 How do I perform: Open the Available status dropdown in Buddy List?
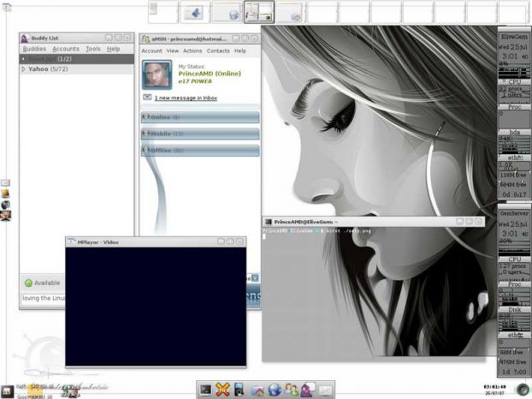[x=43, y=283]
